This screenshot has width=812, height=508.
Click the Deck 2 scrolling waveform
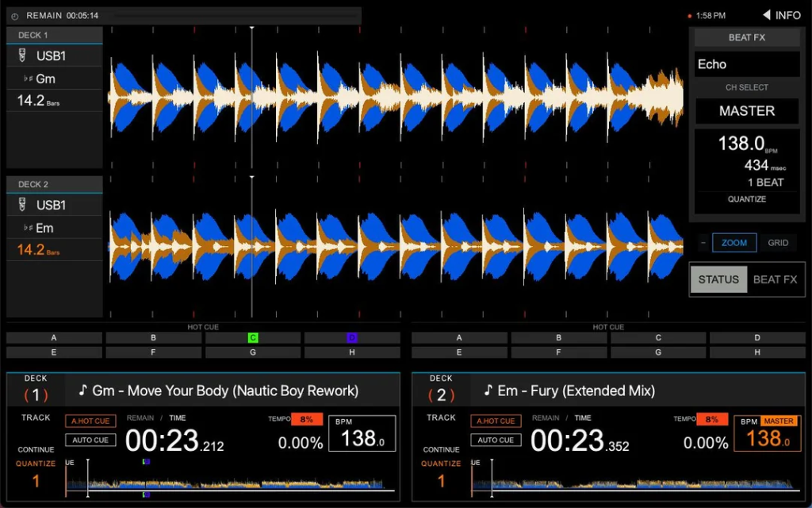pyautogui.click(x=396, y=247)
